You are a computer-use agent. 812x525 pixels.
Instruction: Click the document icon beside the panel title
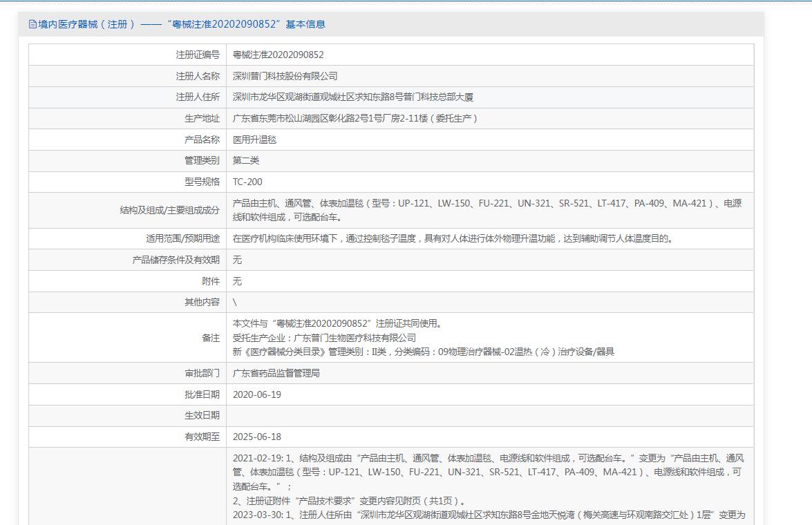(x=32, y=24)
